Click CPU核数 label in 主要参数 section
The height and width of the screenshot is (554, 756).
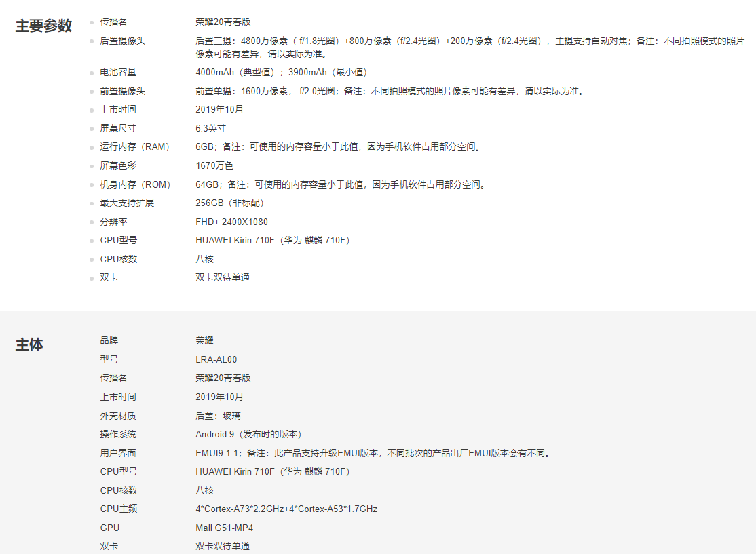(x=119, y=259)
